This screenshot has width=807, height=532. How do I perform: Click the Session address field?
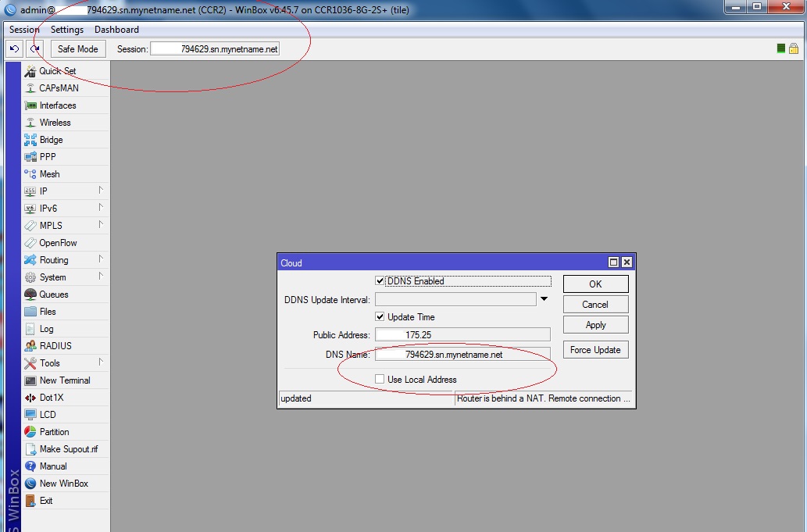[215, 49]
